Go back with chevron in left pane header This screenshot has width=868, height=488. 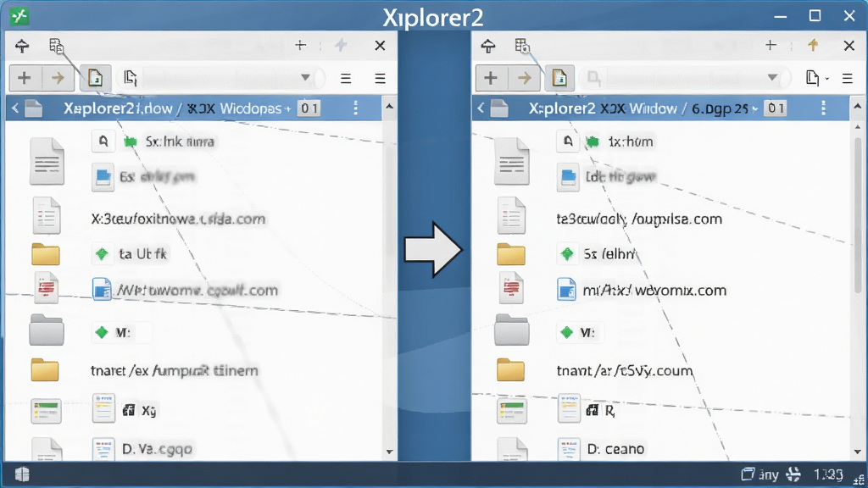pos(15,108)
